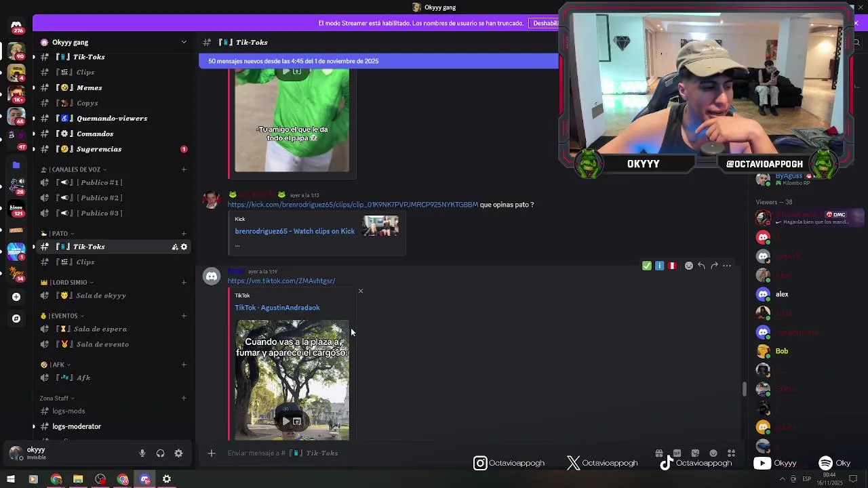The height and width of the screenshot is (488, 868).
Task: Add channel to LORD SIMIO category
Action: click(184, 283)
